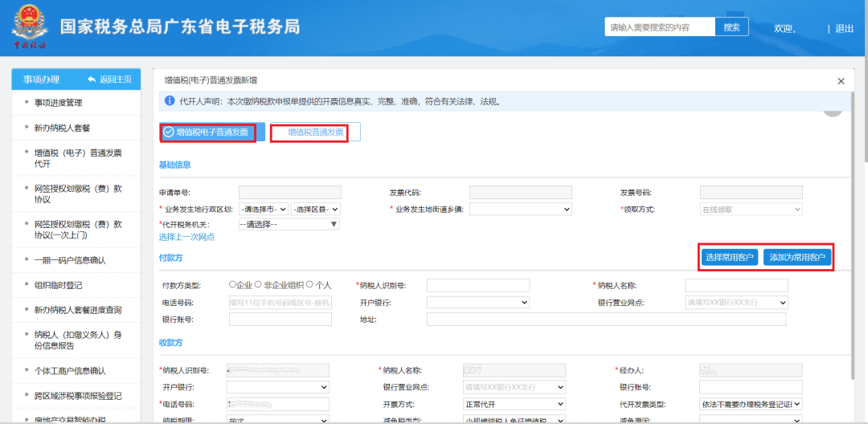The height and width of the screenshot is (424, 868).
Task: Click the return arrow icon beside 返回主页
Action: tap(92, 79)
